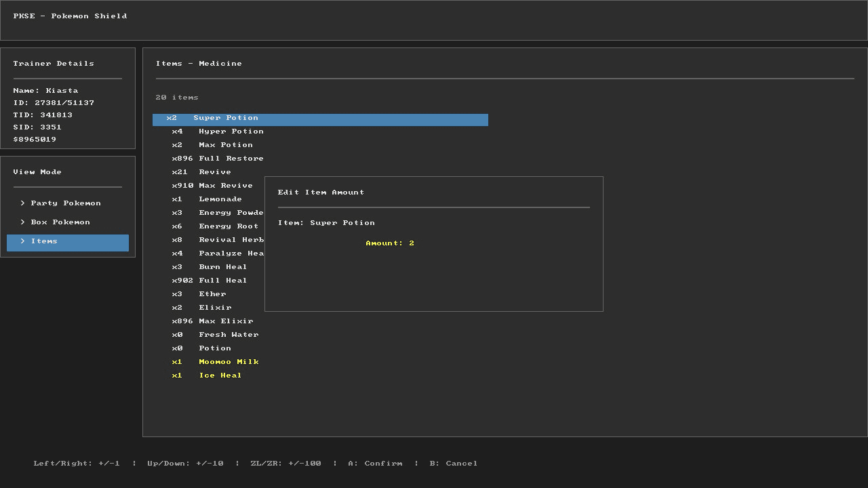Click the Amount: 2 value field
Screen dimensions: 868x488
click(390, 243)
